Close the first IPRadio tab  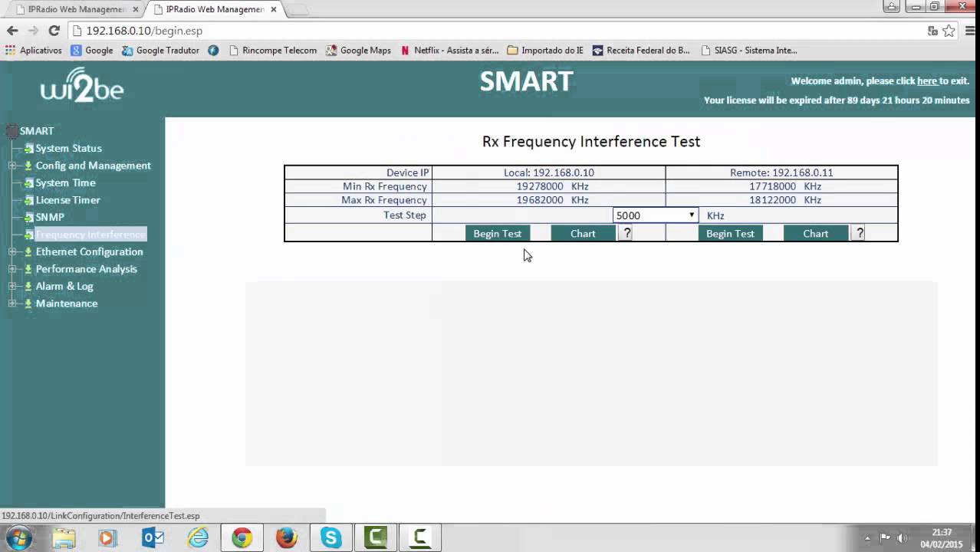click(136, 10)
